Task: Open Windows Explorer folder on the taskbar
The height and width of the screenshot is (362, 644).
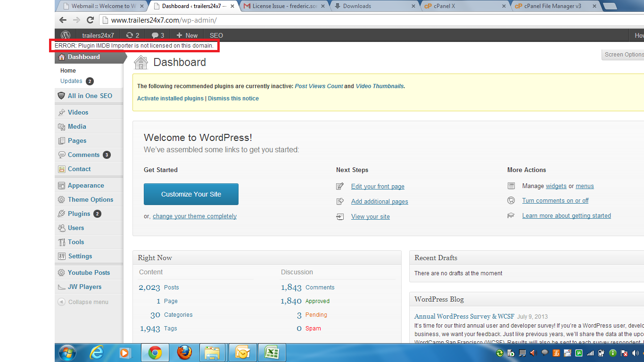Action: [x=213, y=353]
